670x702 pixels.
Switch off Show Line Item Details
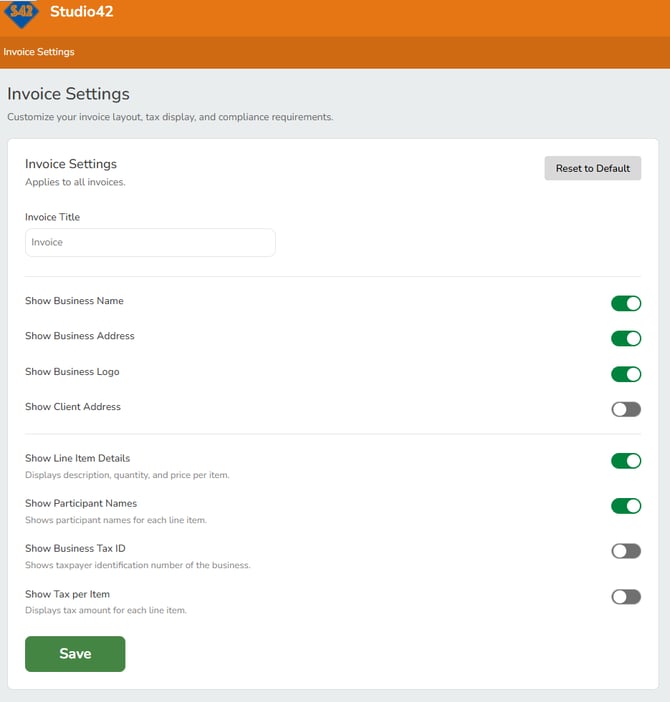tap(625, 461)
